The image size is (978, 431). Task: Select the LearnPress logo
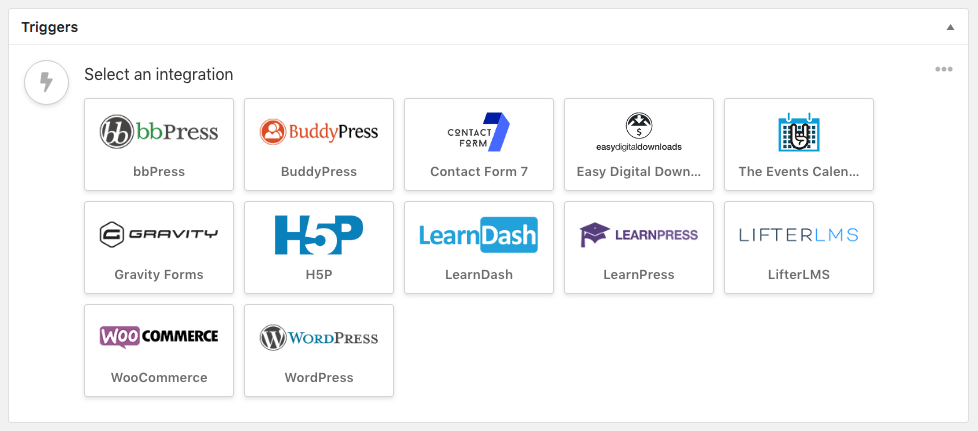click(639, 235)
